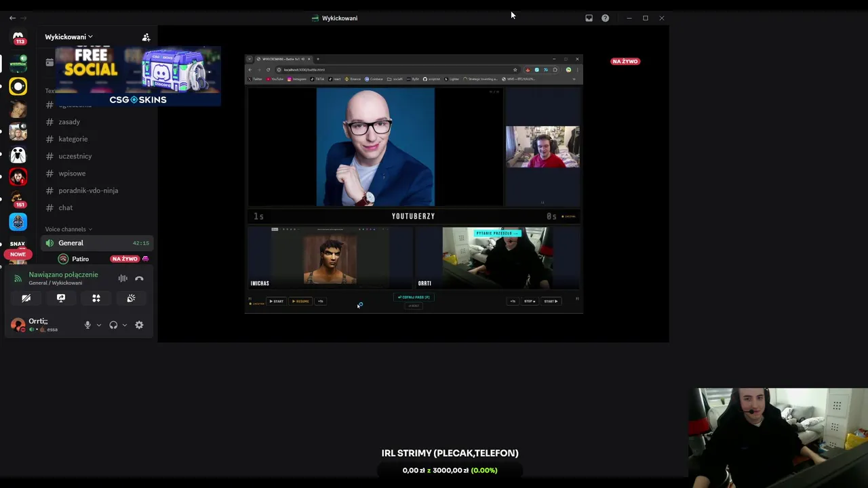Screen dimensions: 868x488
Task: Click the General voice channel speaker icon
Action: pos(50,243)
